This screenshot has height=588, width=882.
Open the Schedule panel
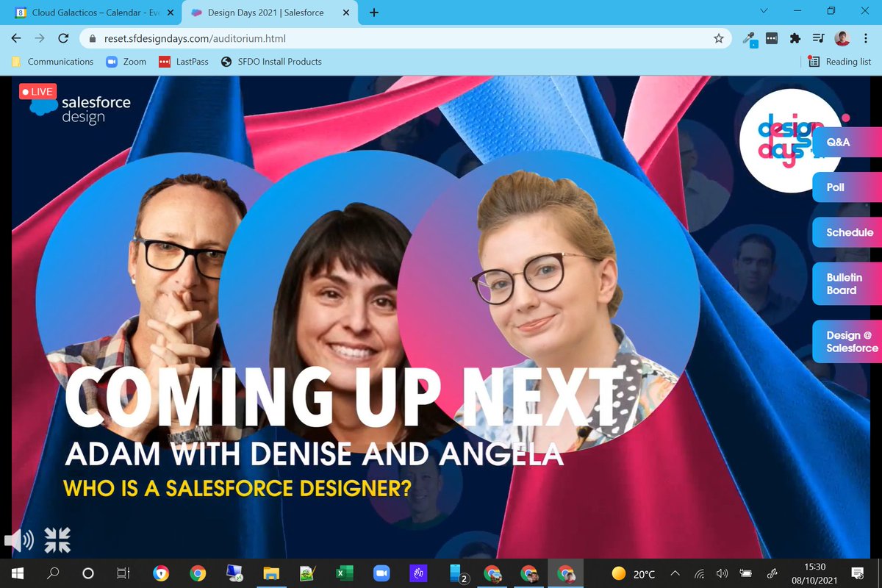[850, 232]
